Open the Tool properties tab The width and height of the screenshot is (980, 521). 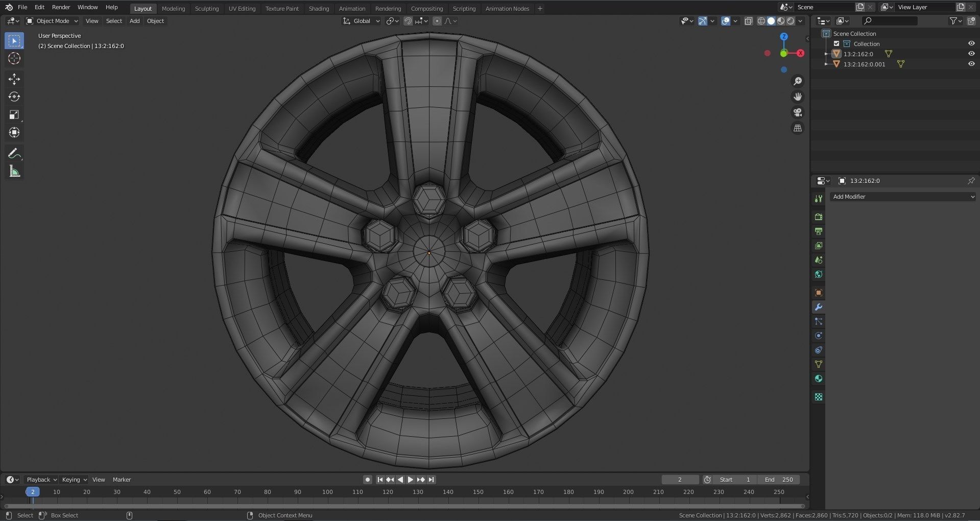pos(819,199)
